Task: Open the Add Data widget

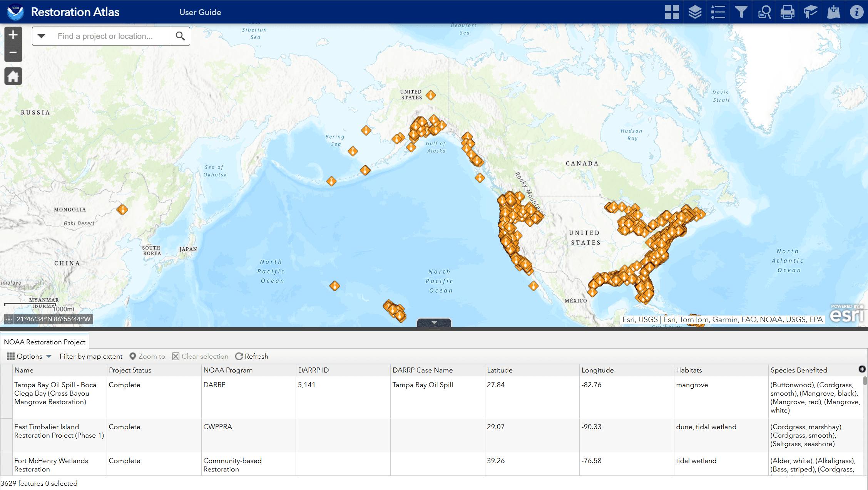Action: (x=833, y=12)
